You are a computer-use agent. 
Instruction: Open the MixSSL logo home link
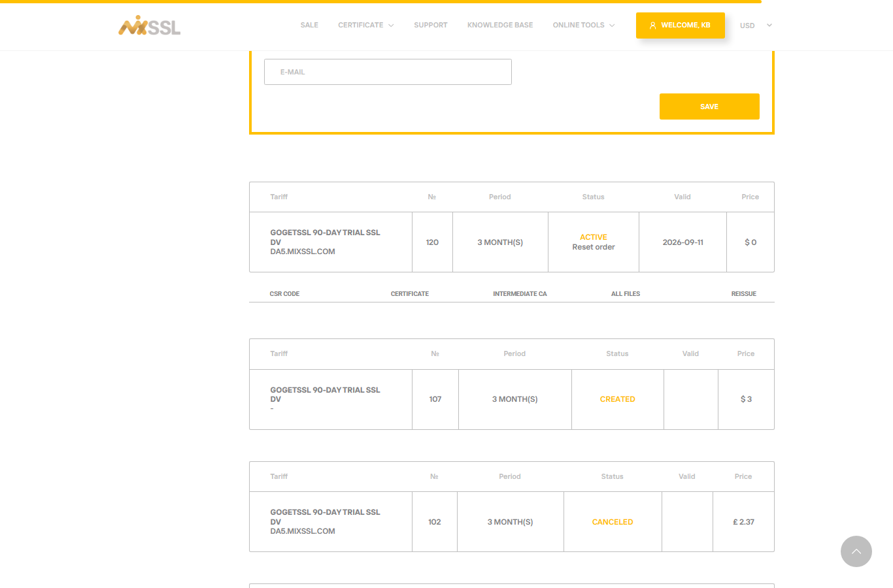pos(149,25)
